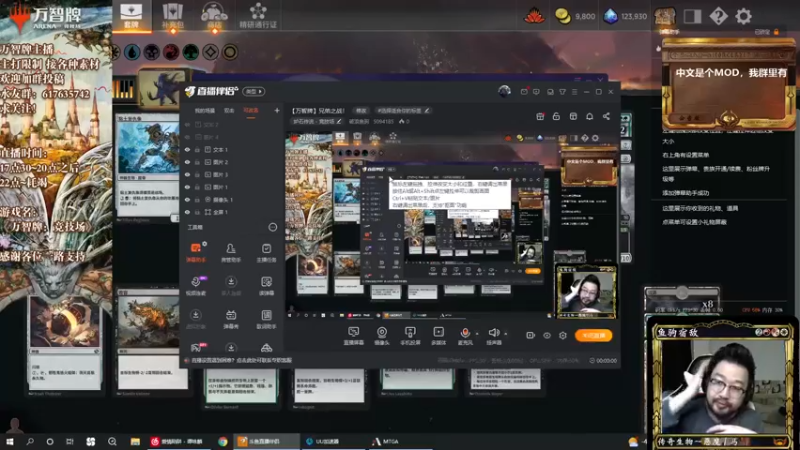800x450 pixels.
Task: Click the record video icon near start button
Action: click(530, 335)
